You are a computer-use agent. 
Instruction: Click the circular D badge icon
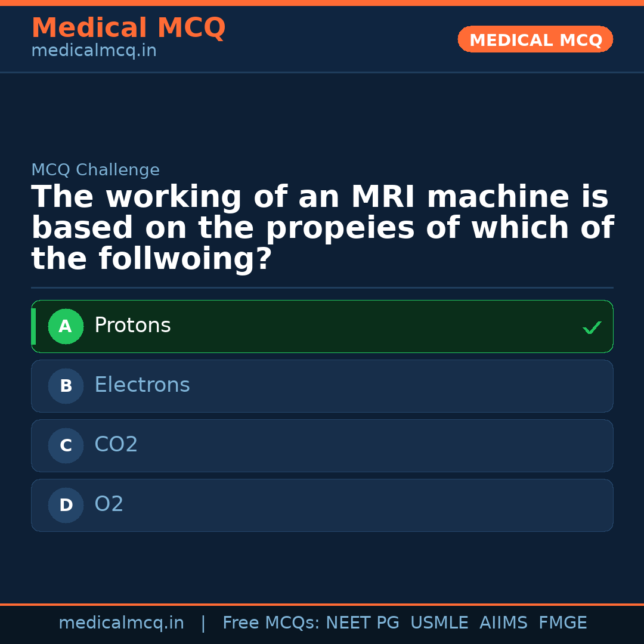[66, 505]
